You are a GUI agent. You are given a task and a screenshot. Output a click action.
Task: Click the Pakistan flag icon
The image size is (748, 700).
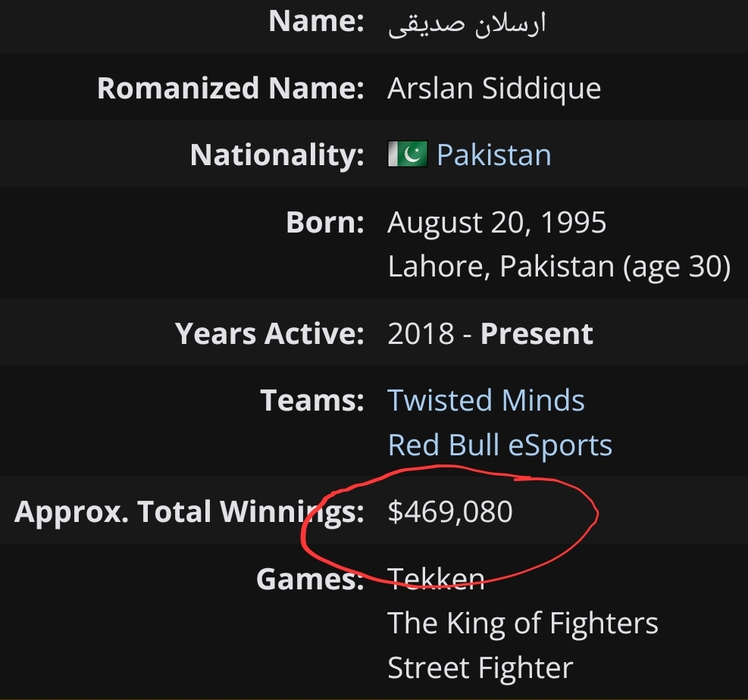click(408, 154)
